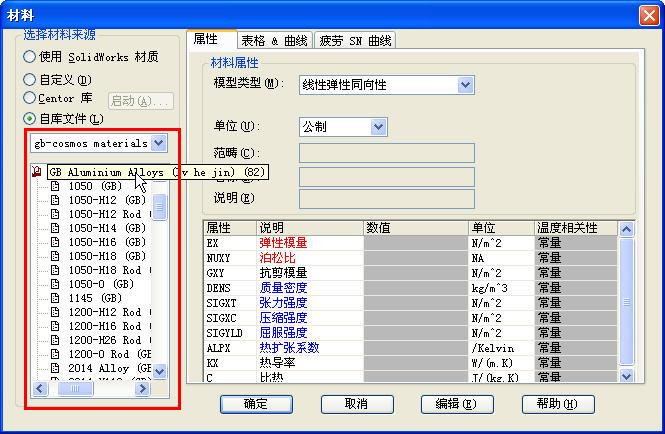Click the 压缩强度 property row text

(283, 318)
